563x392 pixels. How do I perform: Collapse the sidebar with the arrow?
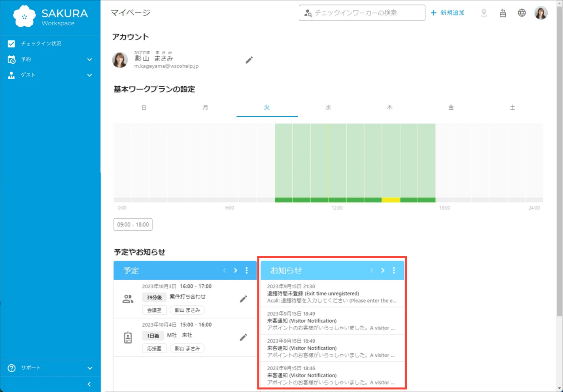89,384
